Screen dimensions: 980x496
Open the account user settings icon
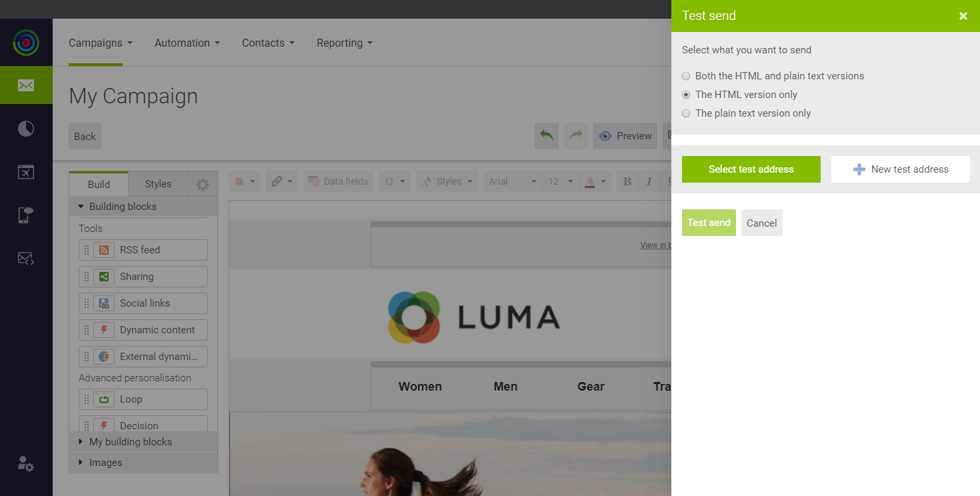(x=26, y=464)
